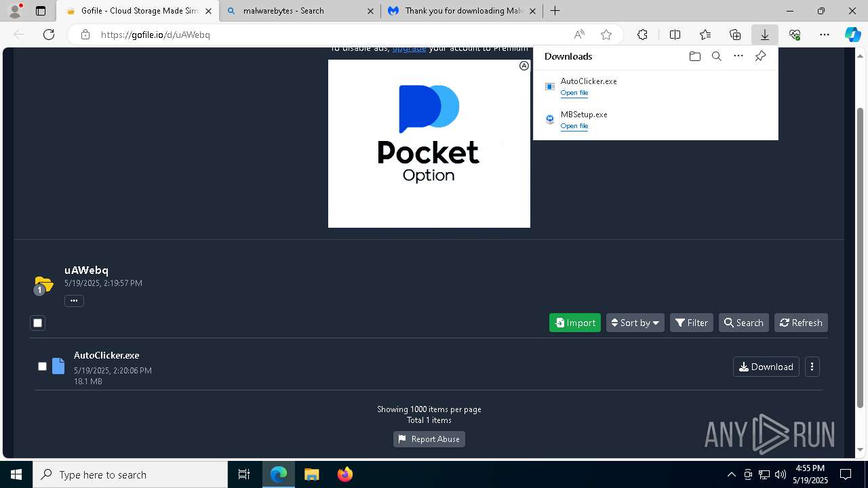
Task: Show hidden system tray icons
Action: click(731, 474)
